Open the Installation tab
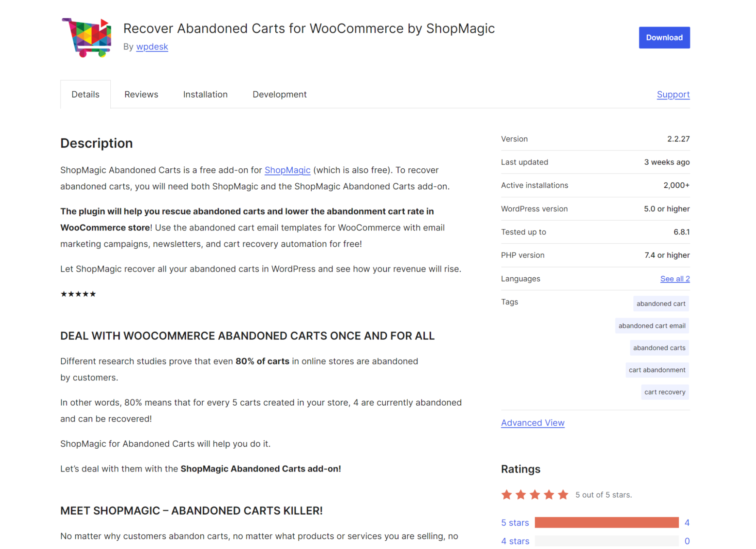The image size is (756, 549). (205, 94)
